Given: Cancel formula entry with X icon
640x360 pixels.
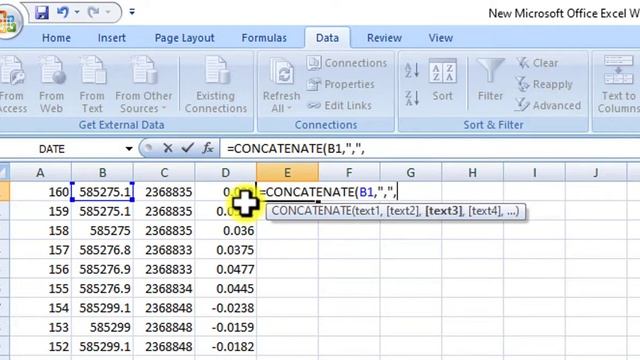Looking at the screenshot, I should tap(167, 148).
